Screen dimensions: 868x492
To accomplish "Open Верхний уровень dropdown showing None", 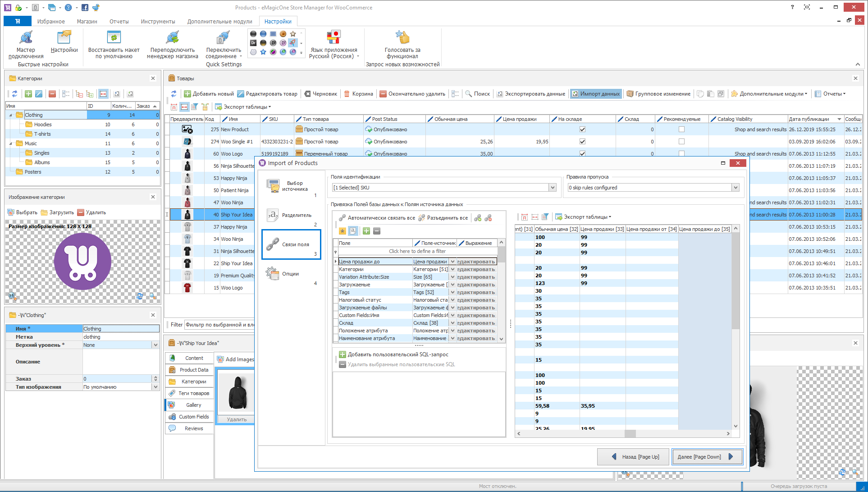I will point(155,345).
